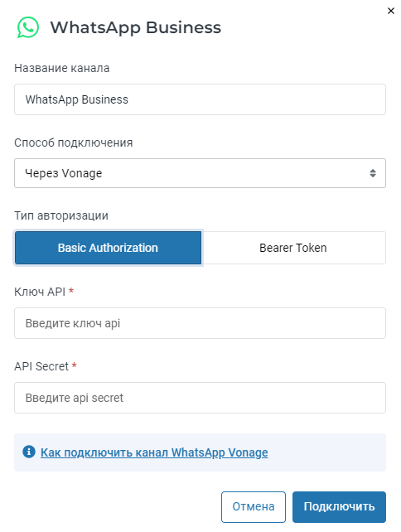
Task: Click the Отмена button
Action: 254,507
